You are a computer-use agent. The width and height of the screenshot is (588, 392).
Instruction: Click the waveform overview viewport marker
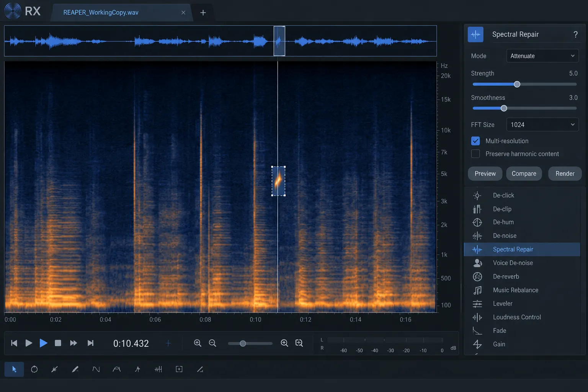[x=279, y=41]
